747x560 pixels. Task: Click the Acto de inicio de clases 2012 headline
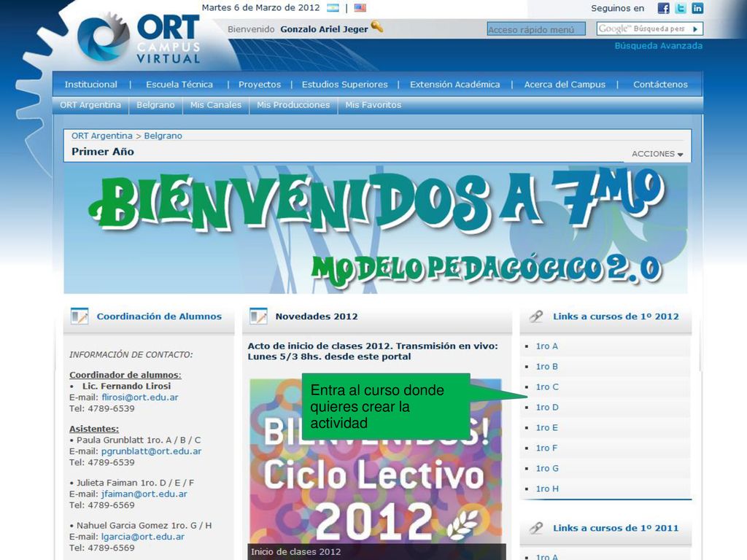(x=373, y=351)
